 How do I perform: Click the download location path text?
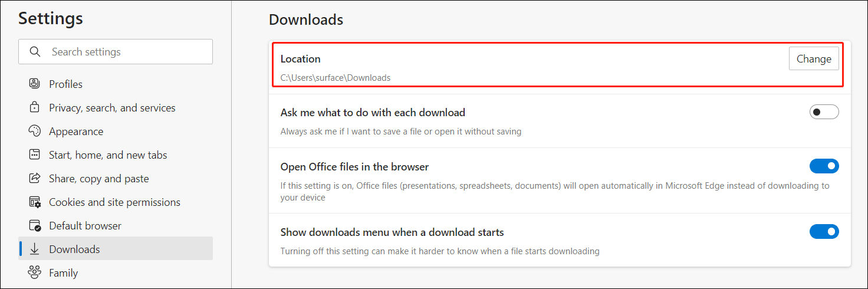coord(336,78)
